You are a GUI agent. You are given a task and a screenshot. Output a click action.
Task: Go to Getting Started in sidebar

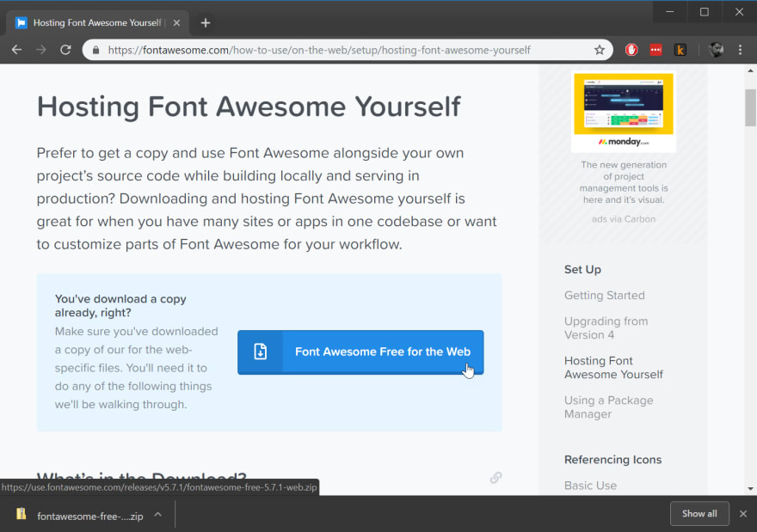click(x=605, y=295)
